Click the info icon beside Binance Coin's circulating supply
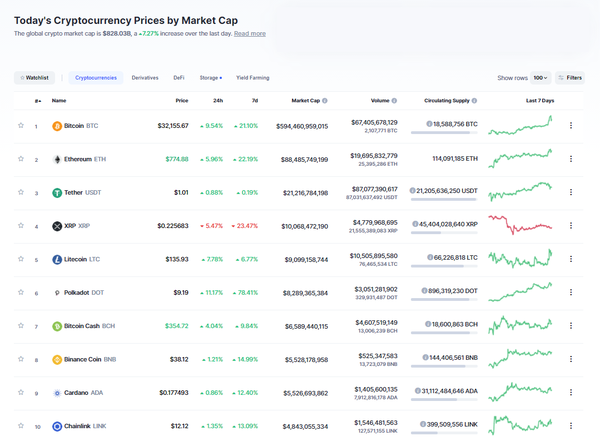The height and width of the screenshot is (441, 600). click(x=425, y=358)
